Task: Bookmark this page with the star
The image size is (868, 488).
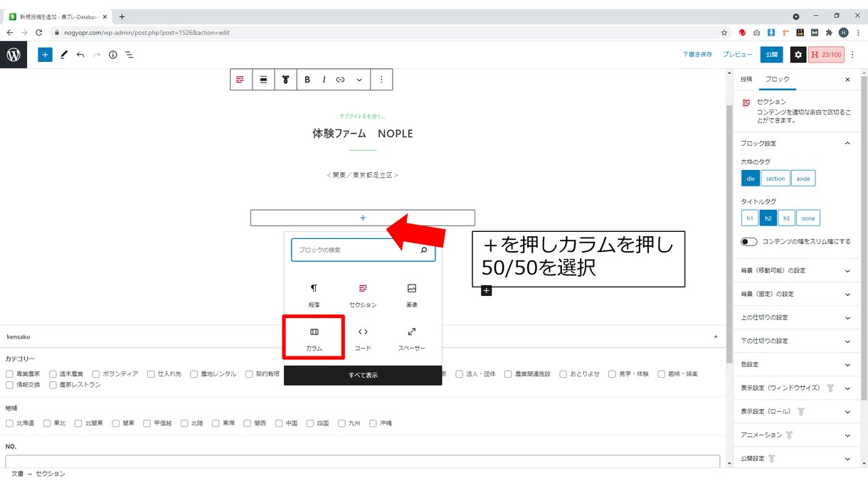Action: point(724,33)
